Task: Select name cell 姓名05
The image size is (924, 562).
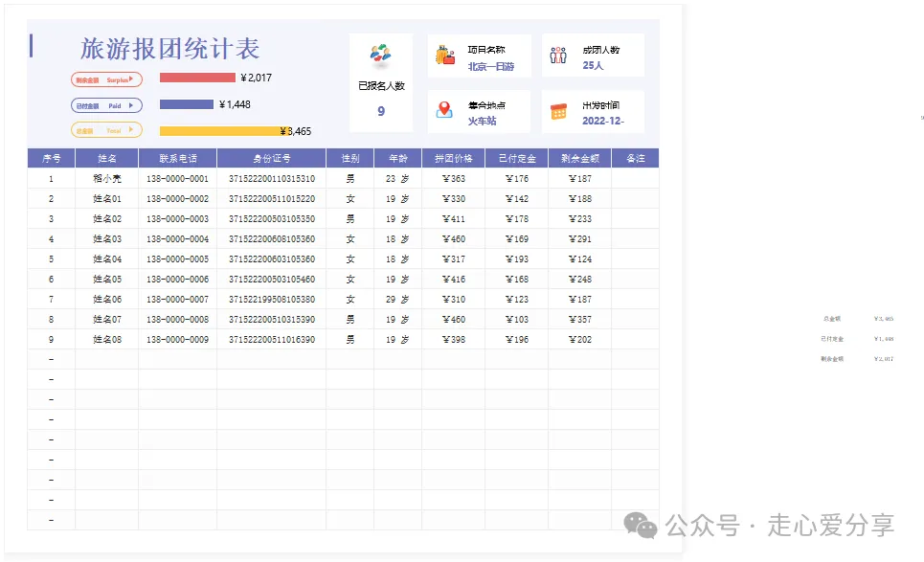Action: 106,279
